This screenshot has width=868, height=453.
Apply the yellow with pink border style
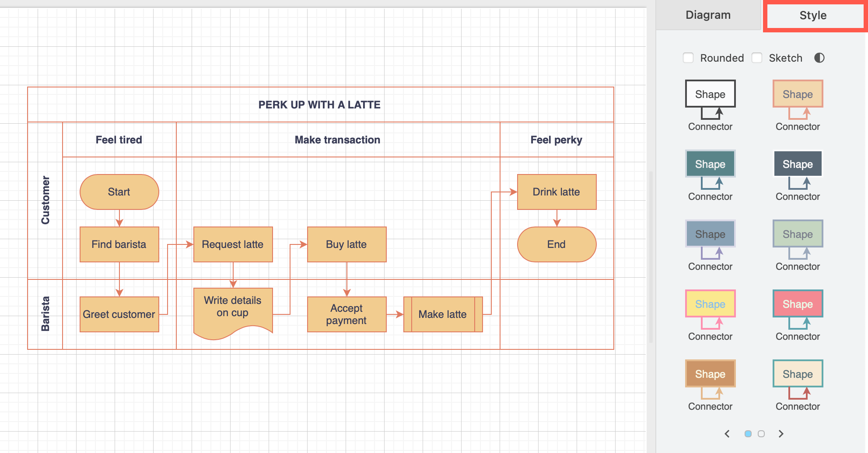point(710,315)
